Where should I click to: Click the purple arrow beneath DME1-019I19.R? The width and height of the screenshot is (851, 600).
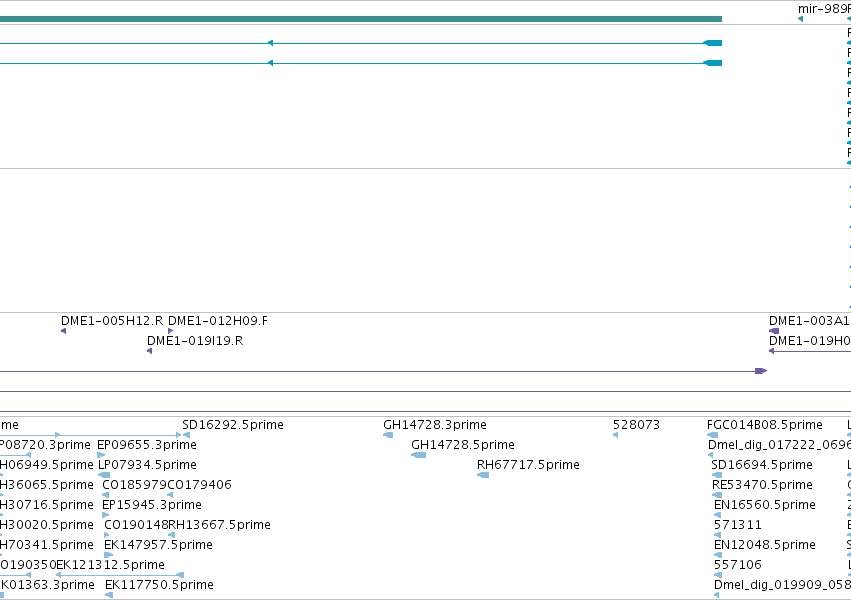[x=149, y=351]
